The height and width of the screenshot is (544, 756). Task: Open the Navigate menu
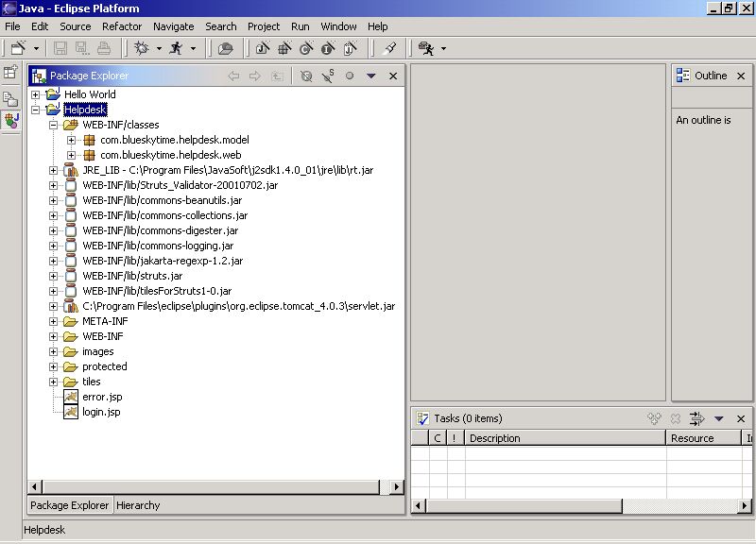174,26
